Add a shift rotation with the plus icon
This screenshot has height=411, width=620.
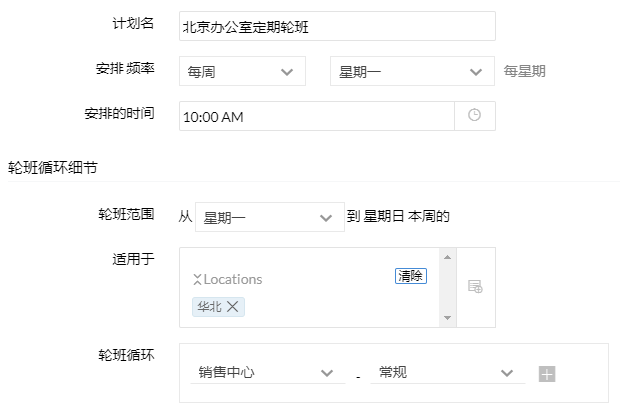coord(547,374)
